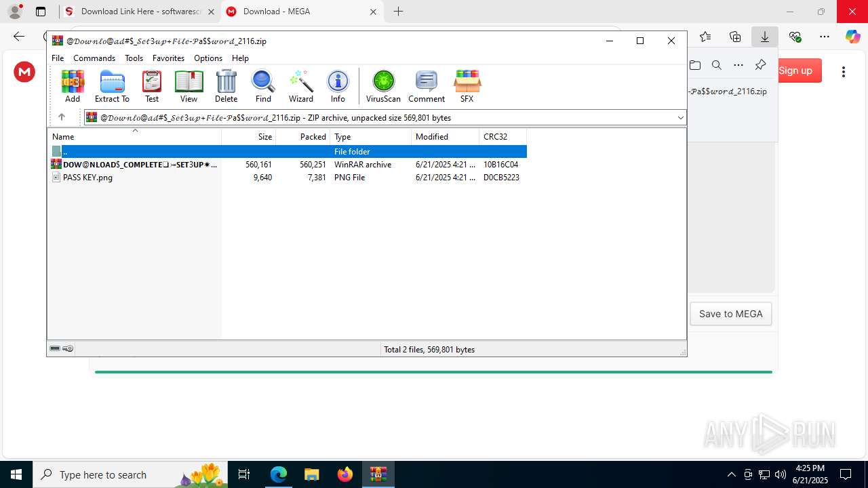Click browser back arrow
The image size is (868, 488).
click(x=19, y=37)
